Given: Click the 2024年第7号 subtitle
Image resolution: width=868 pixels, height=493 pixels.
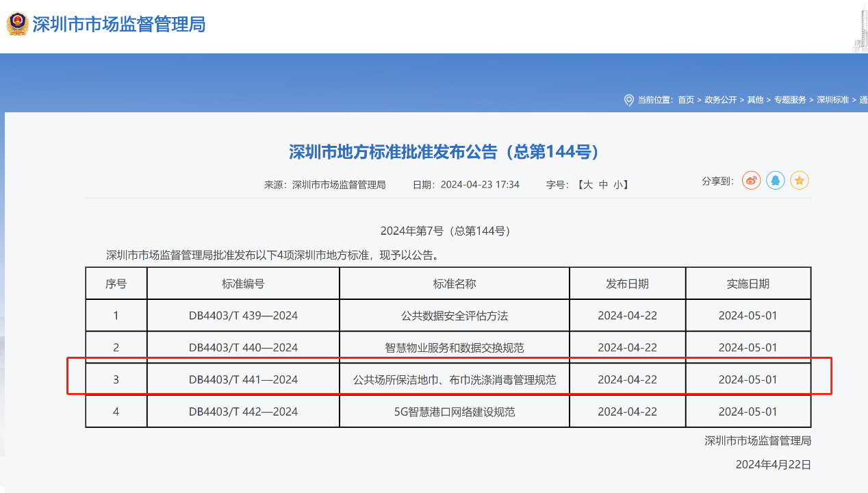Looking at the screenshot, I should [x=445, y=231].
